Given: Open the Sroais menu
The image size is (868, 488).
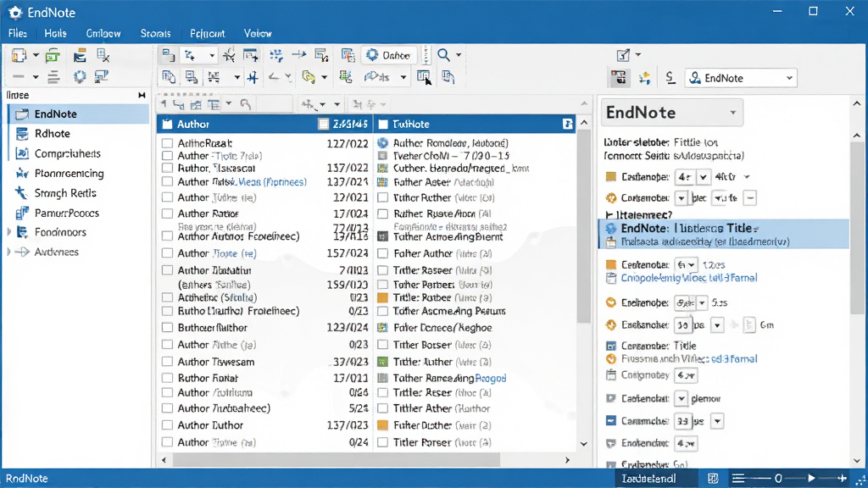Looking at the screenshot, I should coord(156,33).
